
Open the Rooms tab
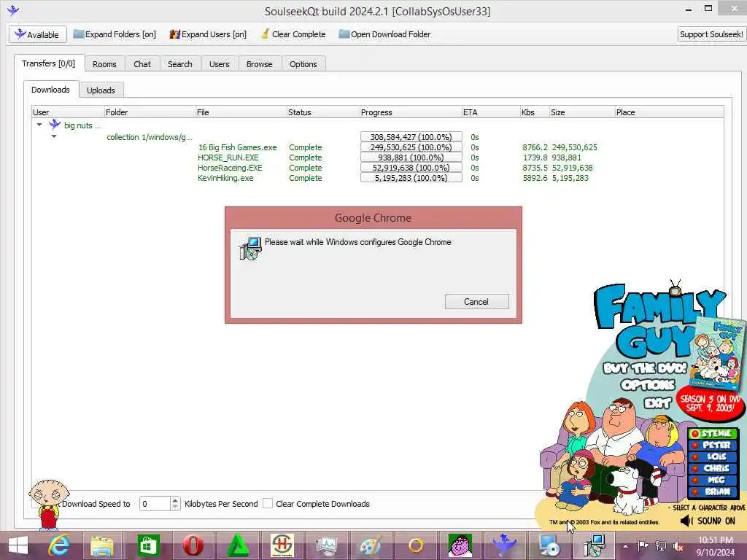point(104,64)
